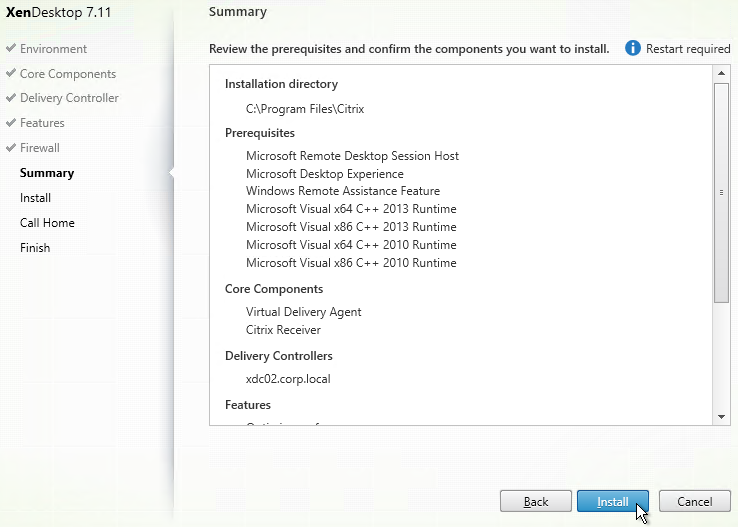Click the checkmark icon next to Environment
Screen dimensions: 738x527
point(10,48)
